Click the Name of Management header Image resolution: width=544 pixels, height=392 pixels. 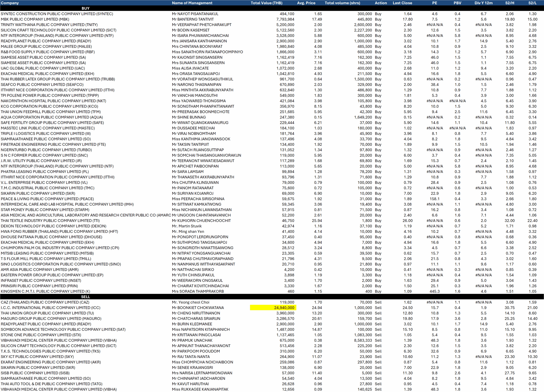(192, 3)
